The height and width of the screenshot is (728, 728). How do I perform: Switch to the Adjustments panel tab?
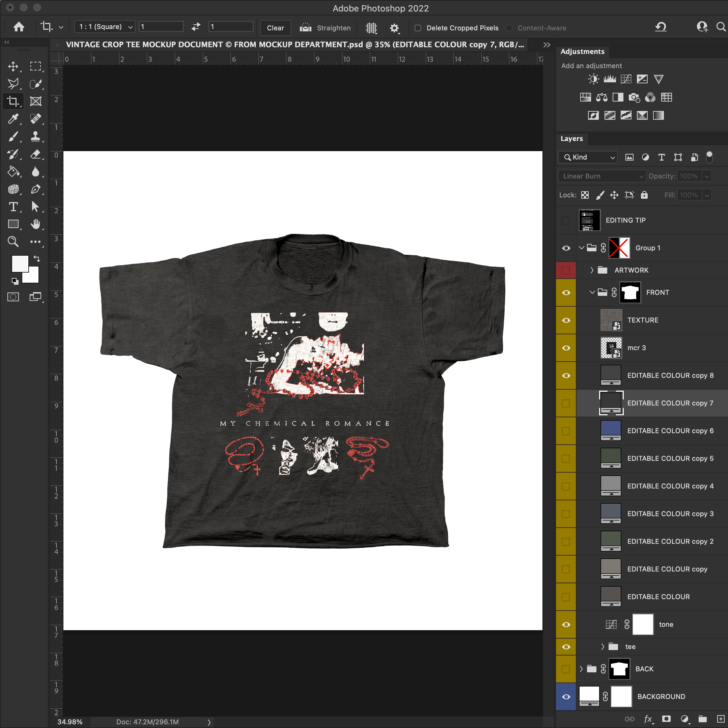(x=582, y=52)
